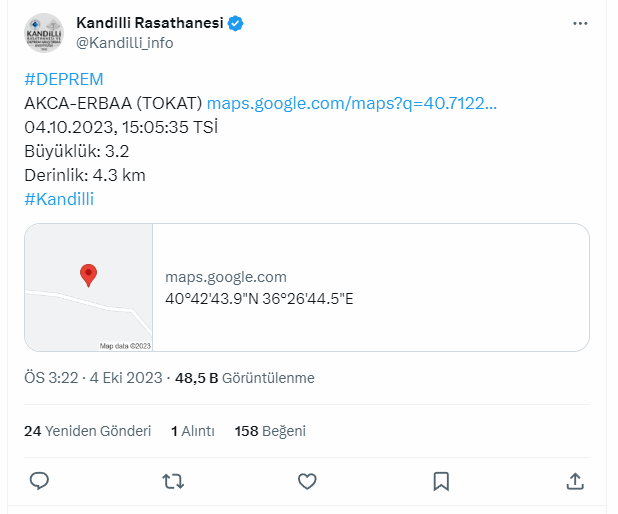View the 1 Alıntı quotes

193,431
